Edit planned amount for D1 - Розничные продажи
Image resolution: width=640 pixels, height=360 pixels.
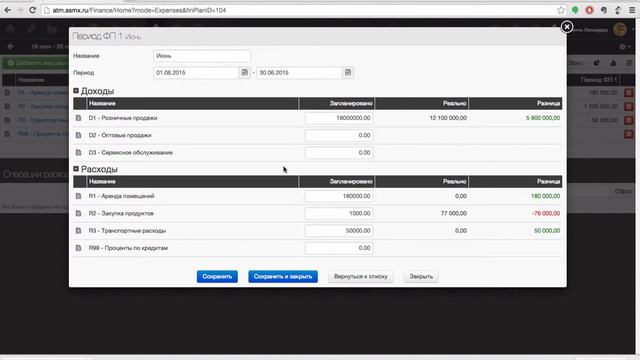[x=339, y=118]
